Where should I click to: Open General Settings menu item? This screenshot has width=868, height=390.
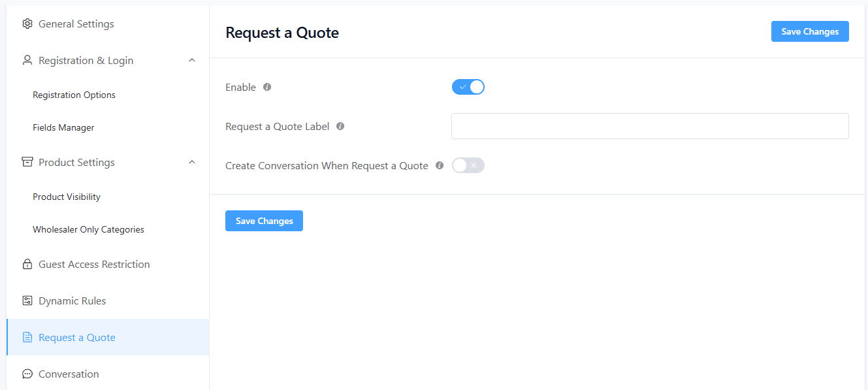coord(108,24)
